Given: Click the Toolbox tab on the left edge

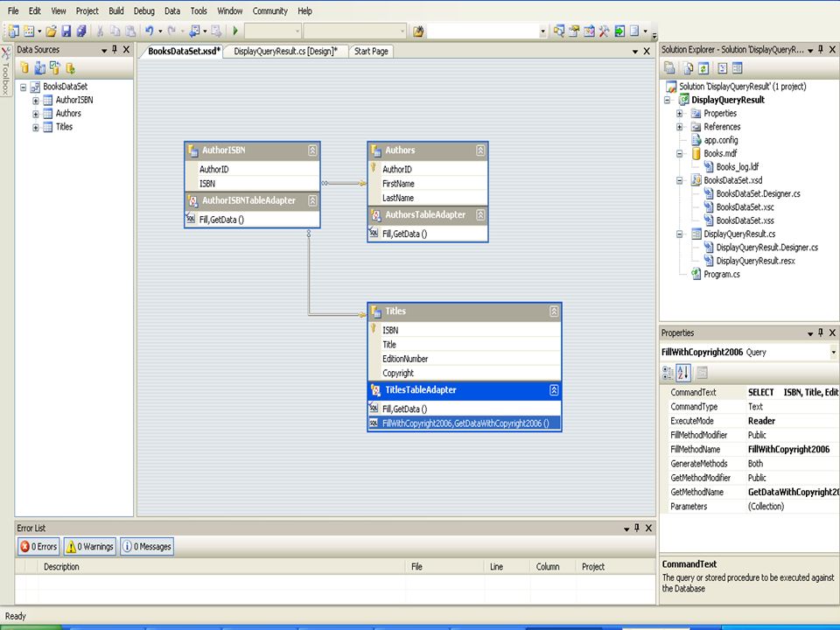Looking at the screenshot, I should pyautogui.click(x=6, y=71).
